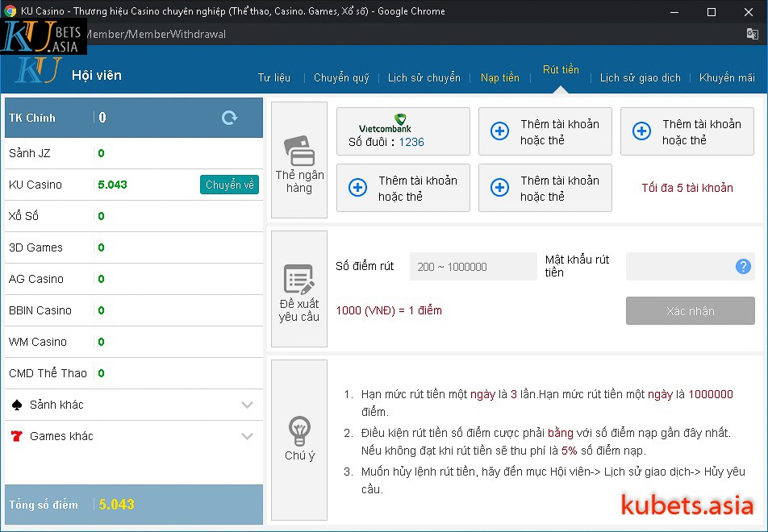Screen dimensions: 768x532
Task: Click the Thẻ ngân hàng card icon
Action: point(299,151)
